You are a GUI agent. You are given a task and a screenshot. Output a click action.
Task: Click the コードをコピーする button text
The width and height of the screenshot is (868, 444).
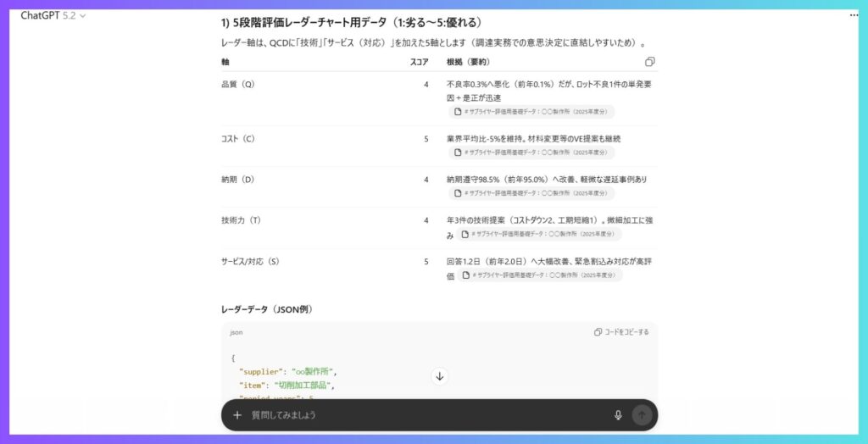(x=627, y=332)
